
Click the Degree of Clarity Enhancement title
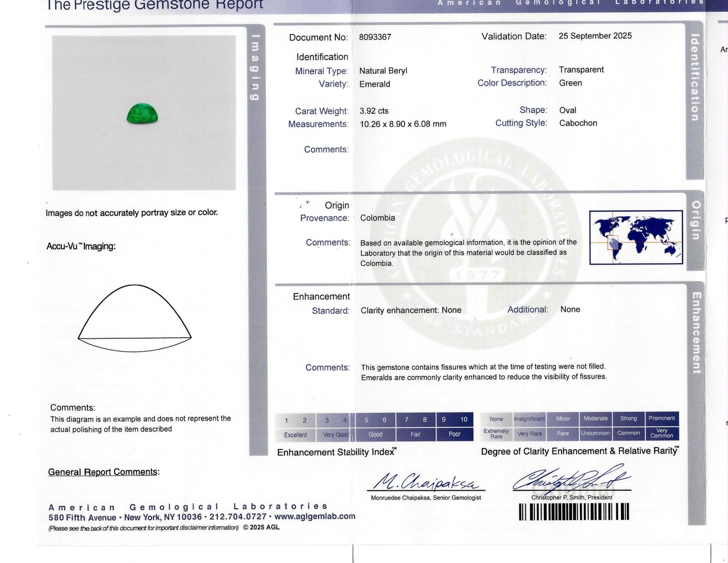(x=580, y=451)
